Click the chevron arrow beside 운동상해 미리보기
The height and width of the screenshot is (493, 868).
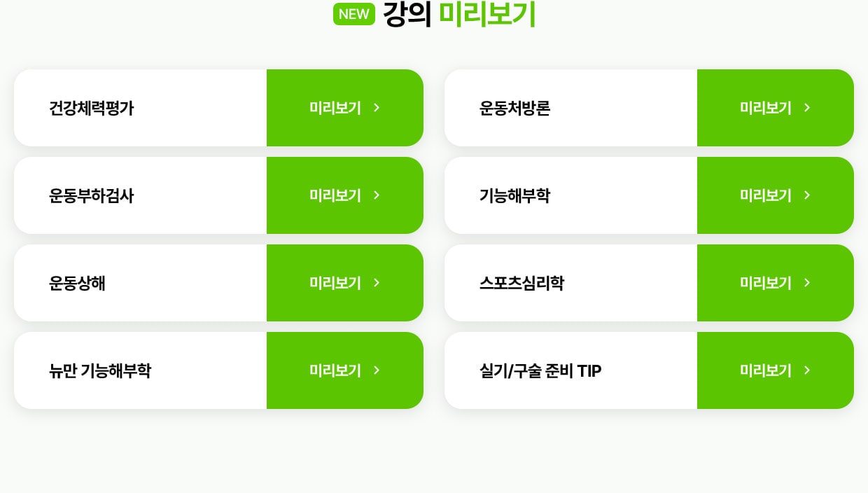pos(376,283)
